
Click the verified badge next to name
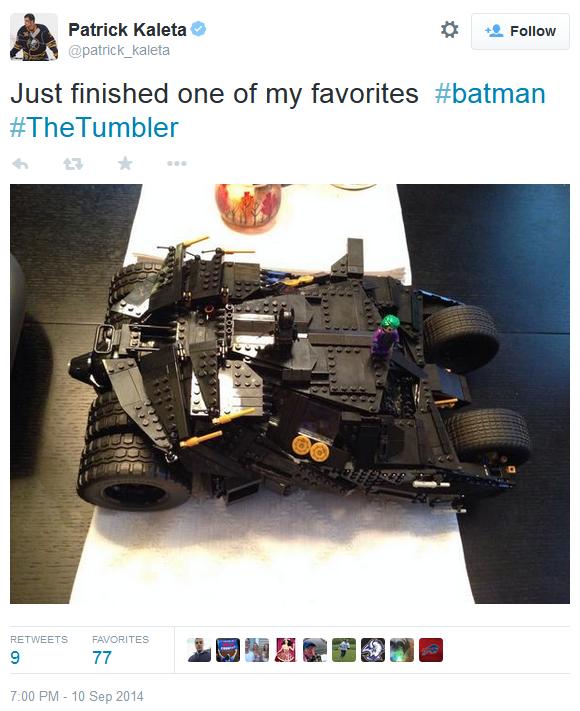[x=198, y=29]
